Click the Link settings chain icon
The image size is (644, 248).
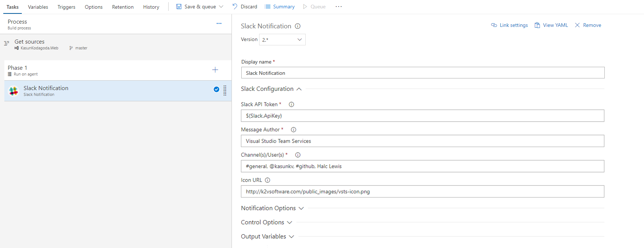[x=494, y=25]
